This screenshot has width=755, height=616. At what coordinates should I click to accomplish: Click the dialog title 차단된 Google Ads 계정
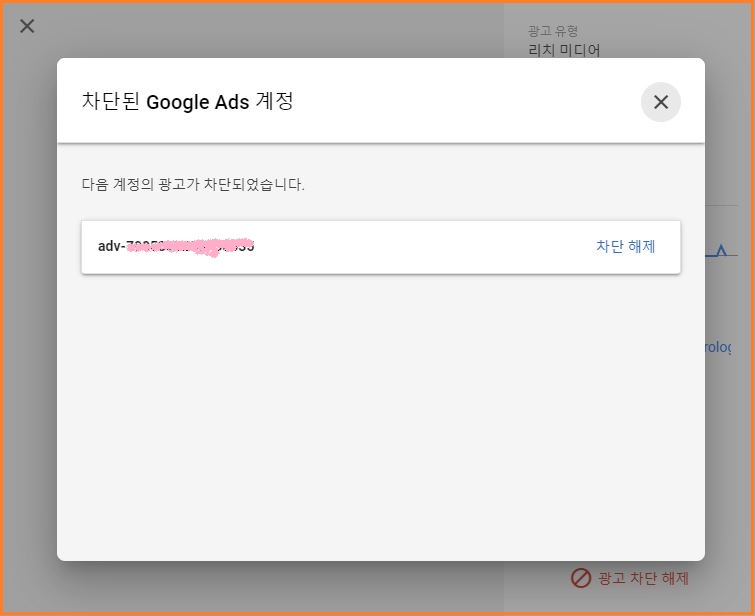pos(187,102)
